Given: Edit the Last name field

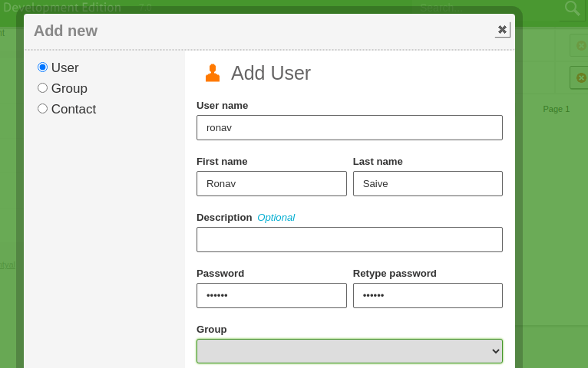Looking at the screenshot, I should (x=428, y=184).
